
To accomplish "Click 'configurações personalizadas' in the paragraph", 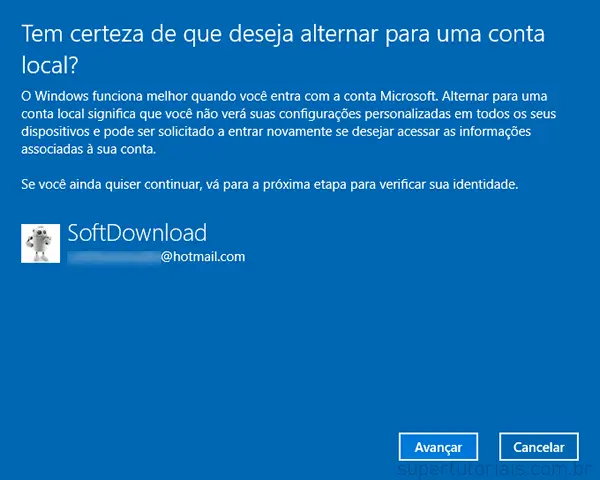I will [381, 113].
